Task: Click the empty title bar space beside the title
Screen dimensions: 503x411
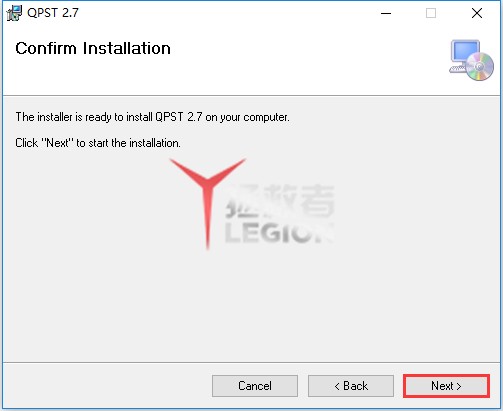Action: click(227, 13)
